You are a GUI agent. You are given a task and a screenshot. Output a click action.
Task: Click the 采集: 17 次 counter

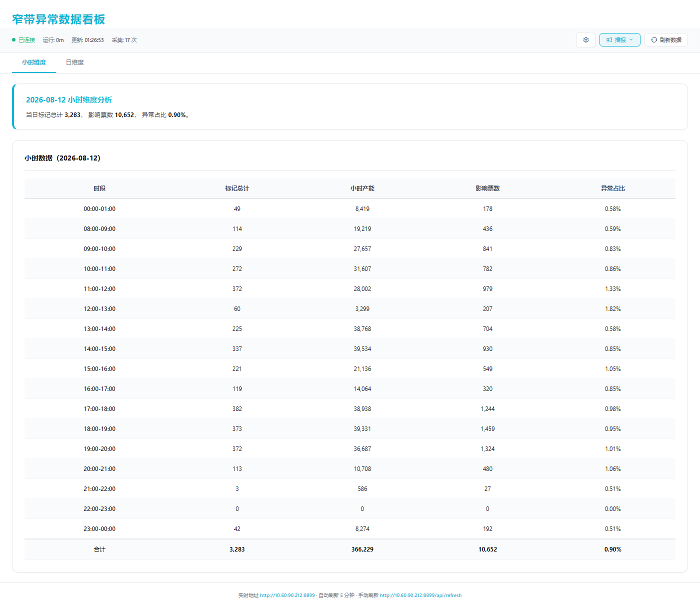124,40
